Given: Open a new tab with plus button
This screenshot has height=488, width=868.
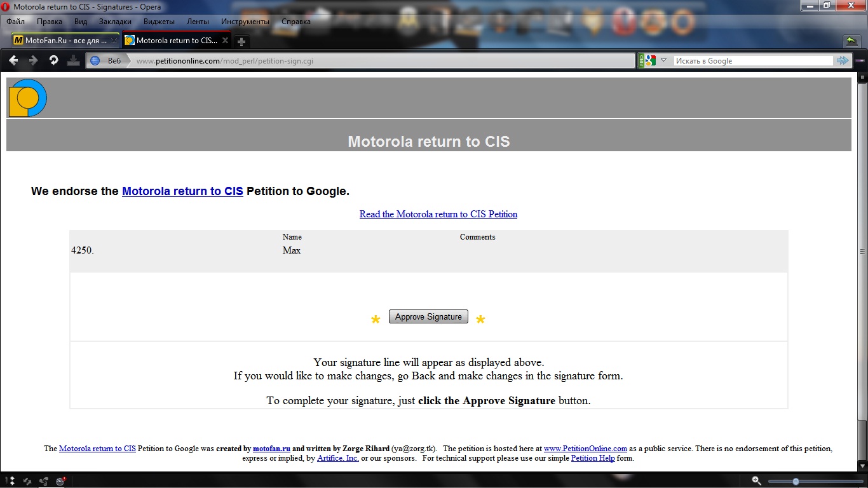Looking at the screenshot, I should 241,41.
